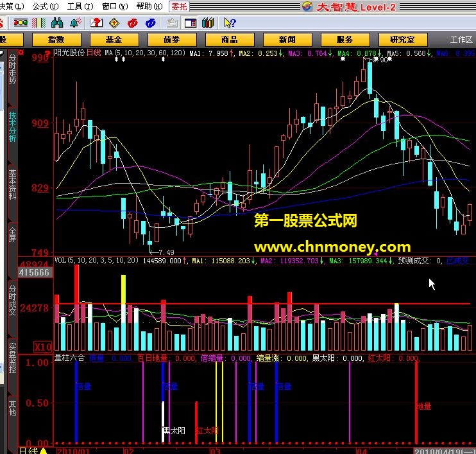The image size is (476, 454).
Task: Switch to the 分时成交 side tab
Action: 12,301
